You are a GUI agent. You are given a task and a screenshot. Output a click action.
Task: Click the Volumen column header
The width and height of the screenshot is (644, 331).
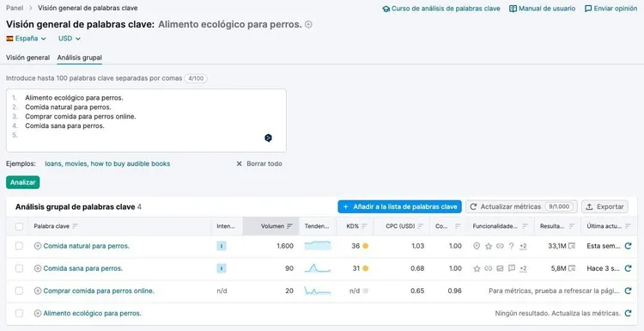tap(272, 226)
